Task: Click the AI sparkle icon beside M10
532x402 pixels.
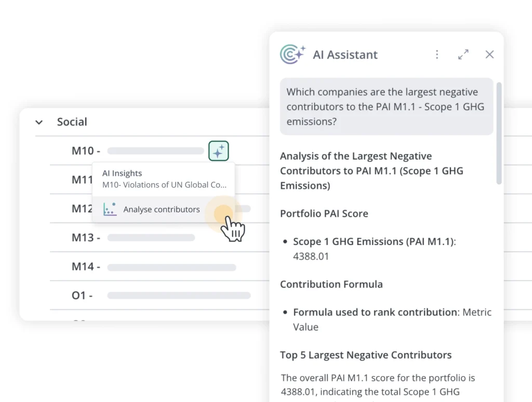Action: coord(219,151)
